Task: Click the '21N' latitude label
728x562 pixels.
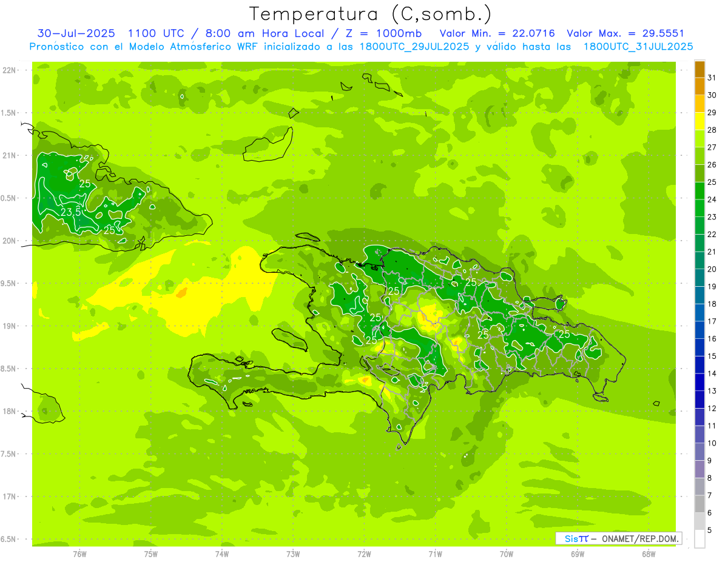Action: [10, 155]
